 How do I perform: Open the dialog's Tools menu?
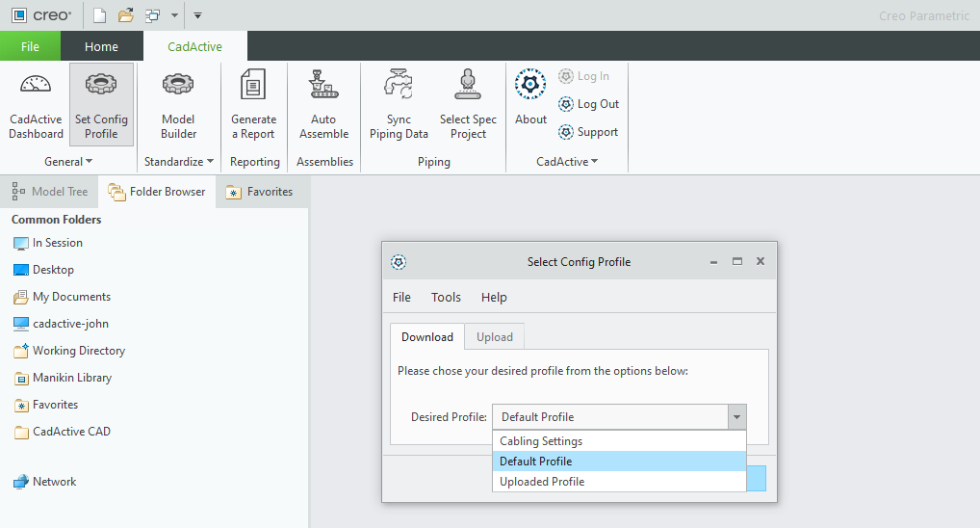pyautogui.click(x=446, y=297)
